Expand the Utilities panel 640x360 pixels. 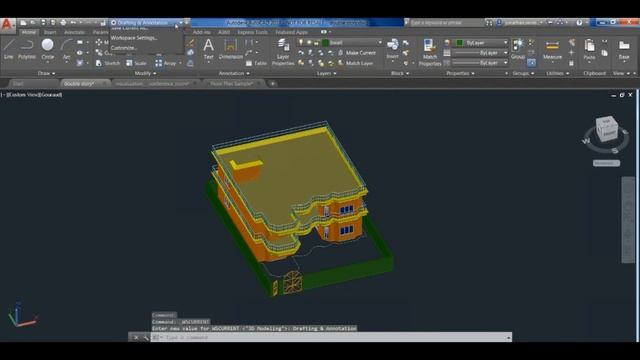[558, 73]
